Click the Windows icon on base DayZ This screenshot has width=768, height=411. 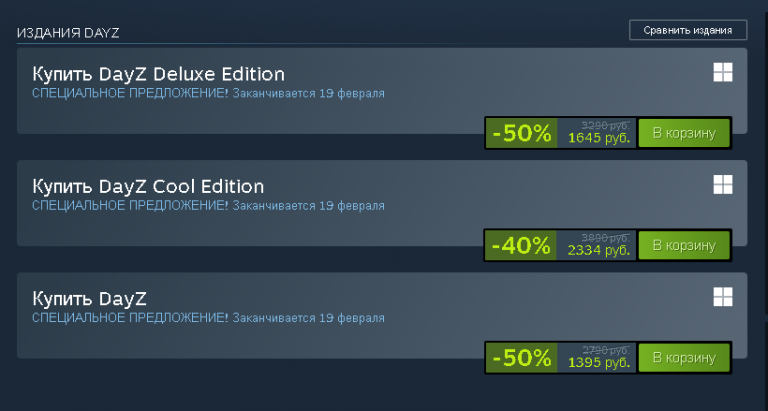(723, 297)
